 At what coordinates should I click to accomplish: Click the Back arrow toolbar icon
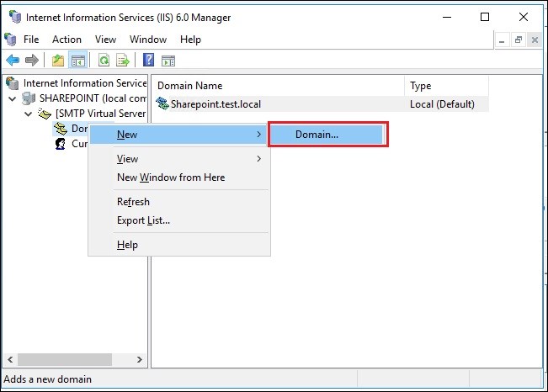tap(13, 61)
